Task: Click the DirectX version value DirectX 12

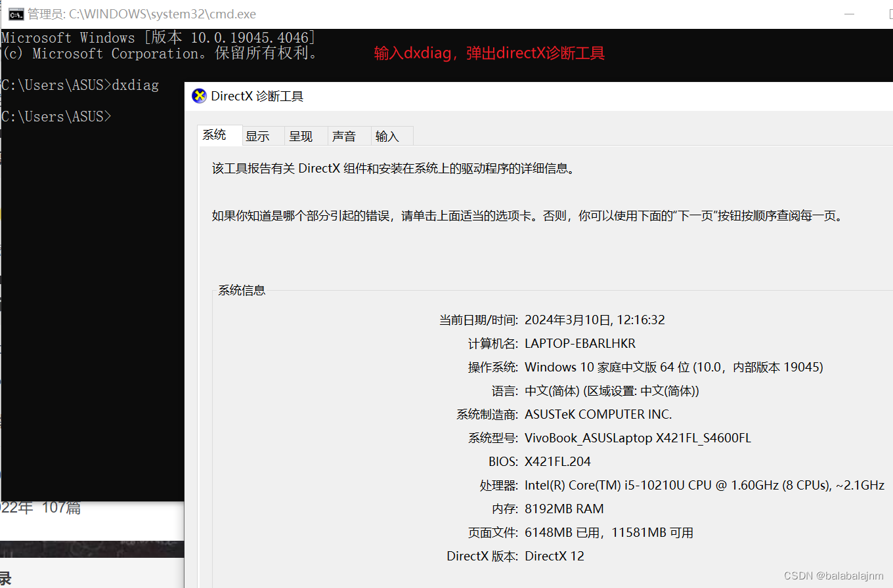Action: click(x=554, y=556)
